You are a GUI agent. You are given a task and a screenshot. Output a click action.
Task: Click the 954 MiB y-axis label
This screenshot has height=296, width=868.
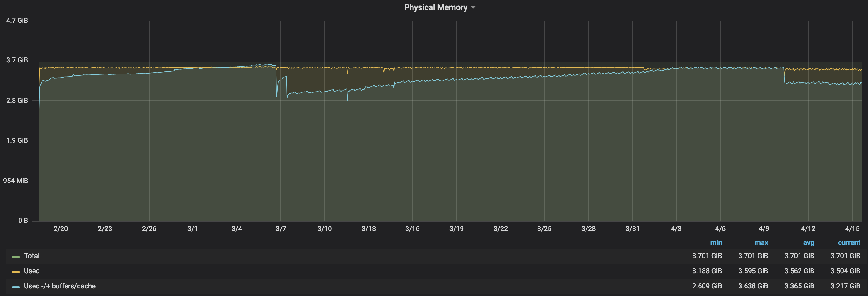point(16,181)
